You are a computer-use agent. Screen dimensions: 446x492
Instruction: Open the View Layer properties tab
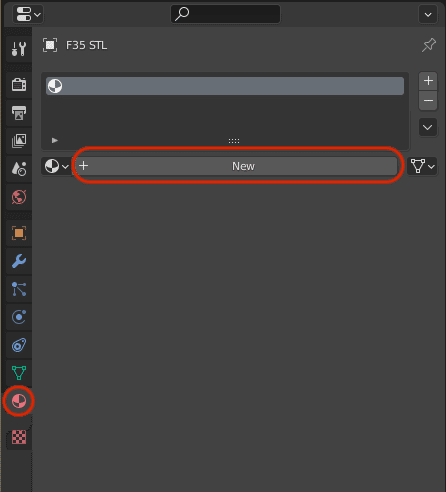coord(19,141)
